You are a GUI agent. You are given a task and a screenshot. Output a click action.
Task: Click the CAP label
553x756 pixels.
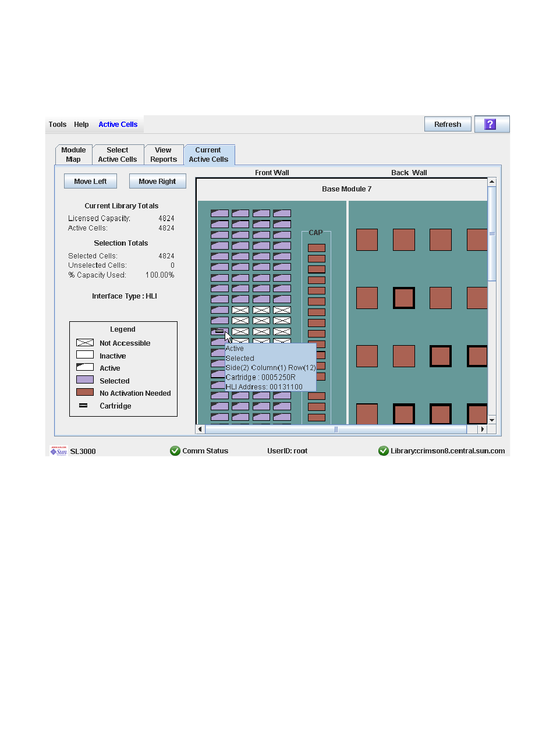pyautogui.click(x=316, y=233)
